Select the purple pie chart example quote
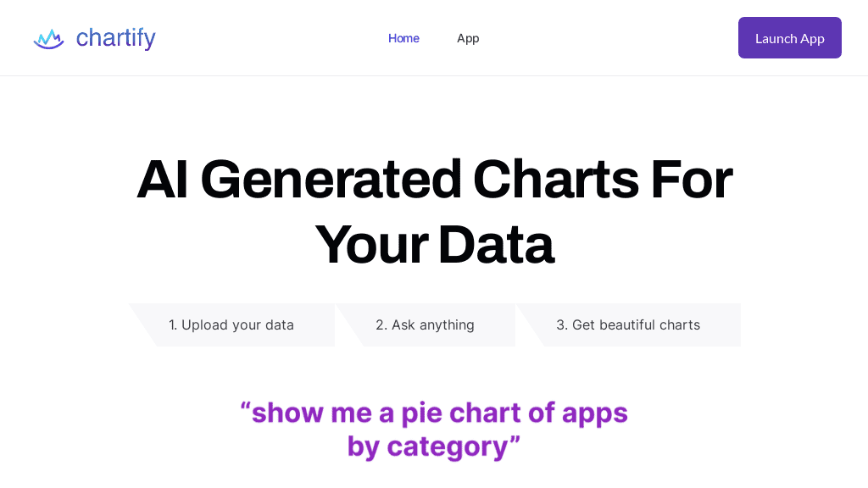 click(434, 428)
